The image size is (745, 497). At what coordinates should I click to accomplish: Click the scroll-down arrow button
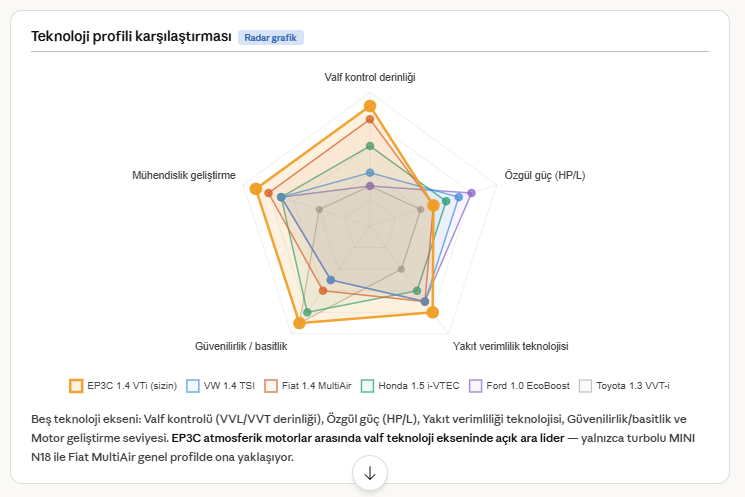pyautogui.click(x=370, y=473)
